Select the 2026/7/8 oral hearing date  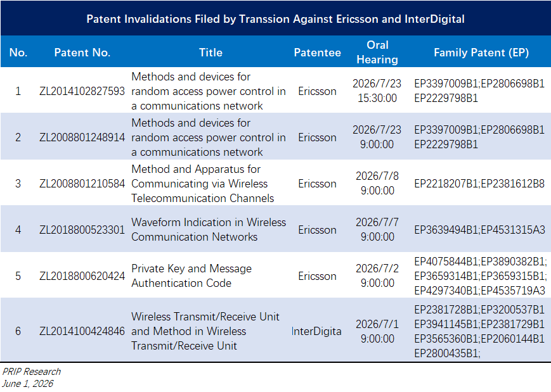pos(377,183)
